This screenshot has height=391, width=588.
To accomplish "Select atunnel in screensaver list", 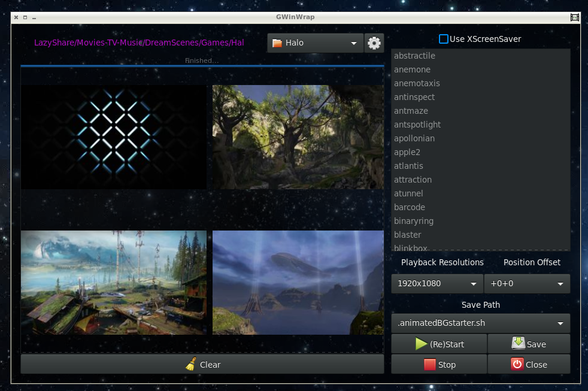I will click(x=480, y=193).
